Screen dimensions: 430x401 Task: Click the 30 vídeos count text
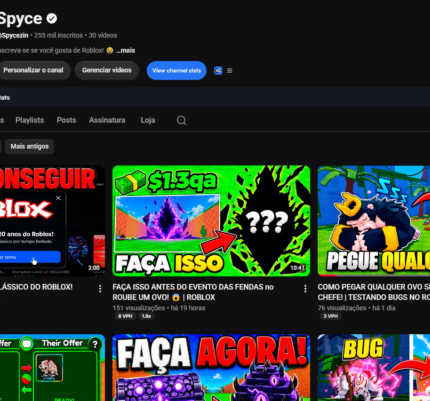pos(103,35)
